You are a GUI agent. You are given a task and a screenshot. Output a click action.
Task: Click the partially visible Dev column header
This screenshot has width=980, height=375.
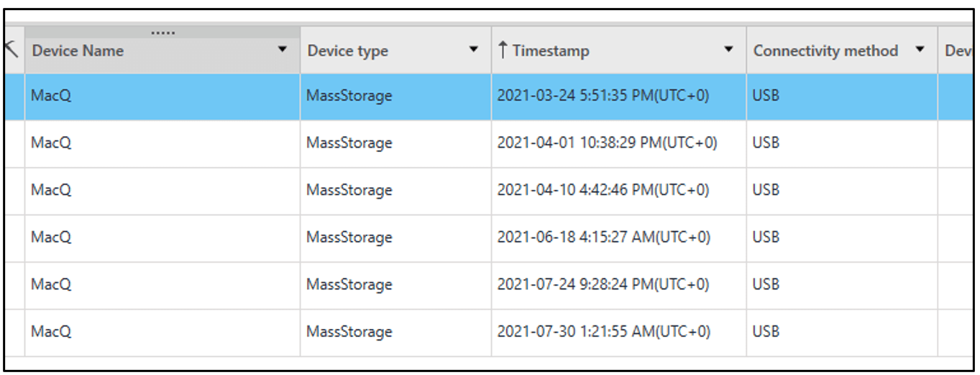(958, 51)
